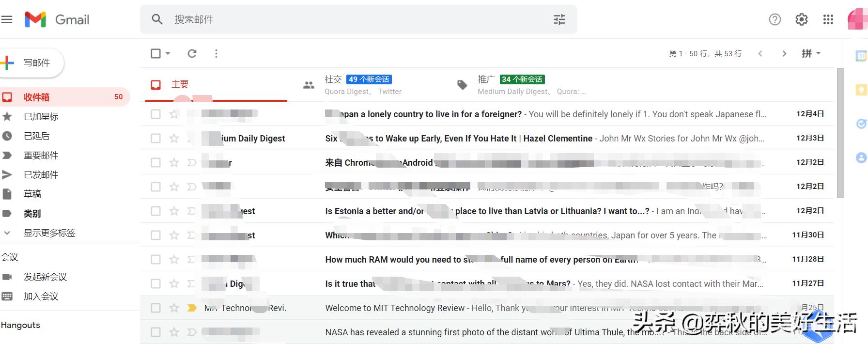
Task: Show search options filter icon
Action: [559, 19]
